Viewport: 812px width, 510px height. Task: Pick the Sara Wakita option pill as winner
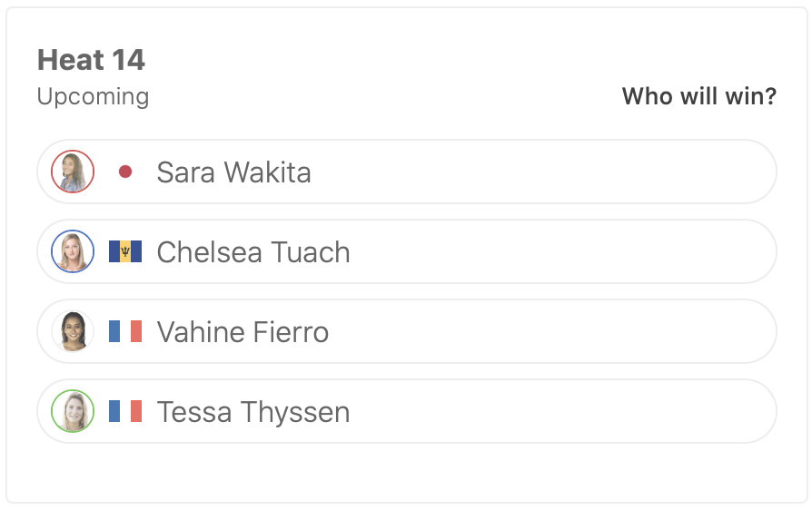point(545,172)
